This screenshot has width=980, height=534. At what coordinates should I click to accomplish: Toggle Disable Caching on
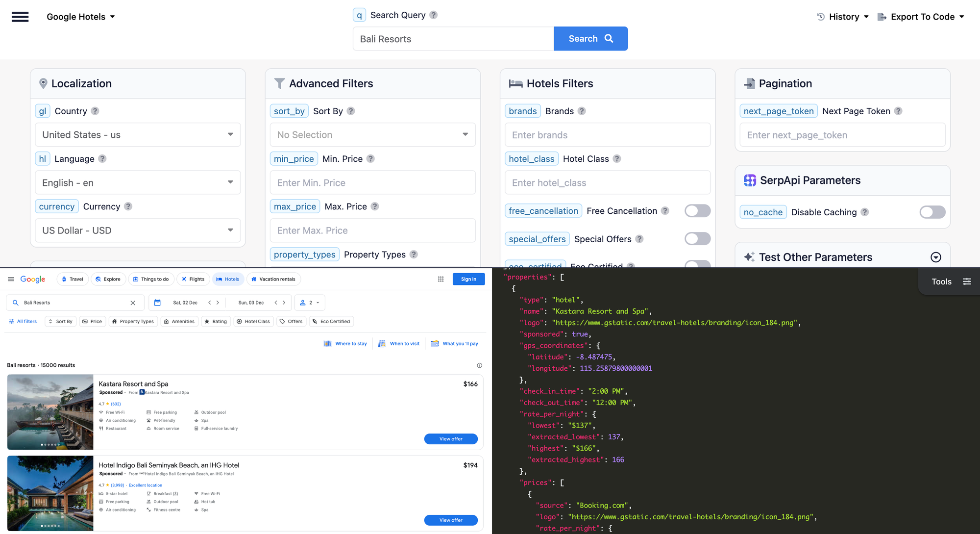point(932,212)
